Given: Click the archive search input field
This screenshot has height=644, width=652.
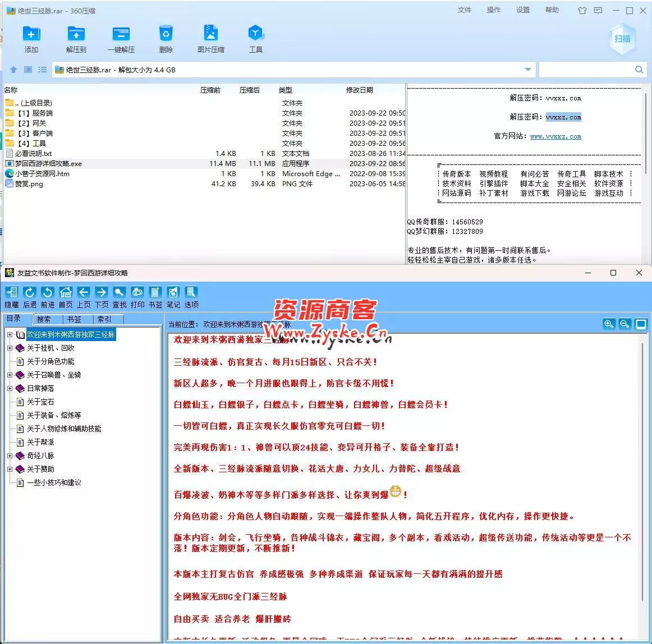Looking at the screenshot, I should click(x=585, y=70).
